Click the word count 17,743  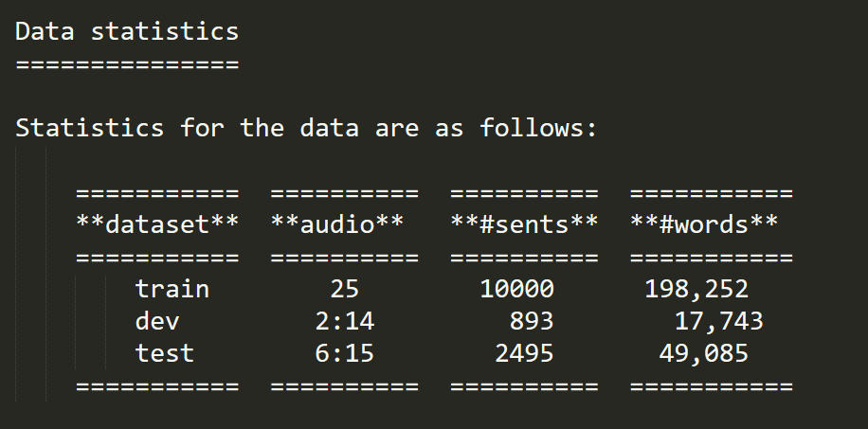pyautogui.click(x=718, y=322)
